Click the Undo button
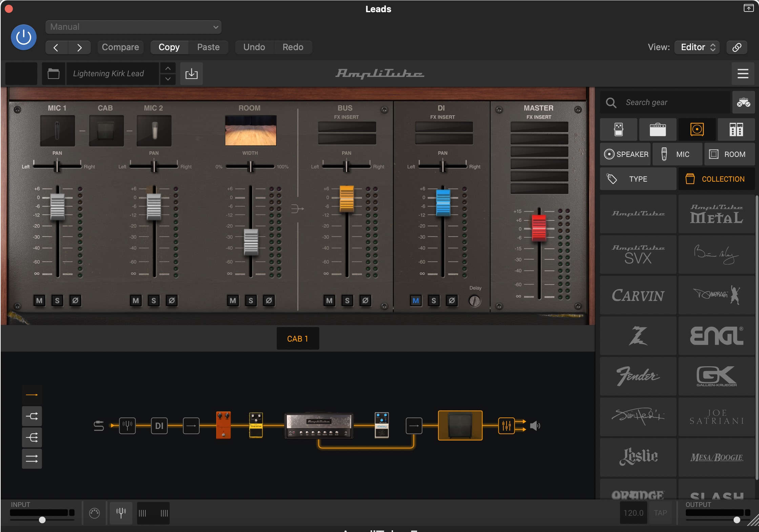The width and height of the screenshot is (759, 532). 254,47
